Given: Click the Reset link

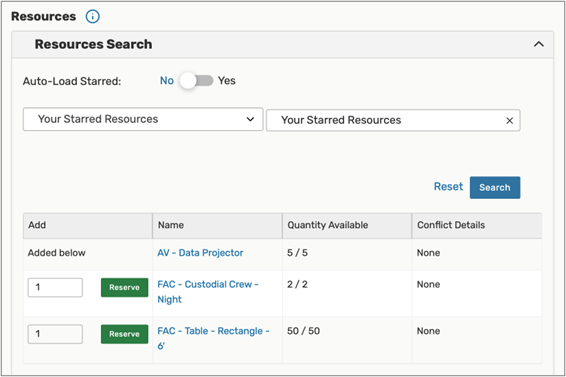Looking at the screenshot, I should click(448, 187).
